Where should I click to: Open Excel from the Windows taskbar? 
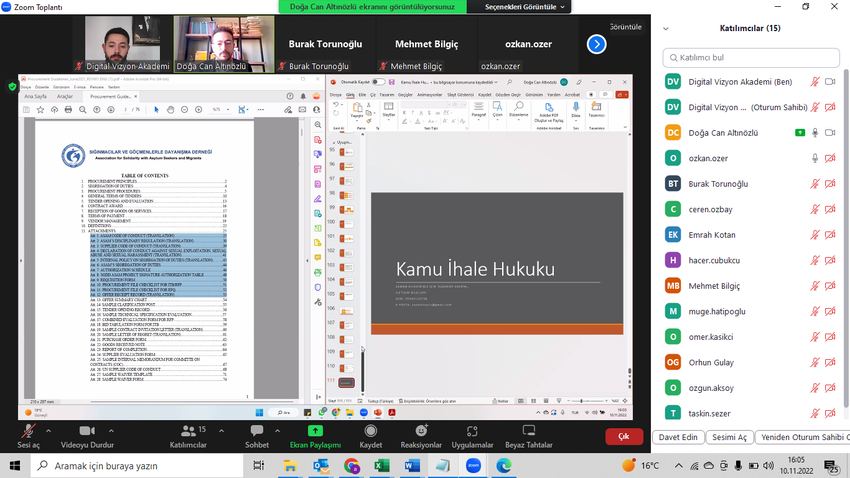tap(382, 466)
